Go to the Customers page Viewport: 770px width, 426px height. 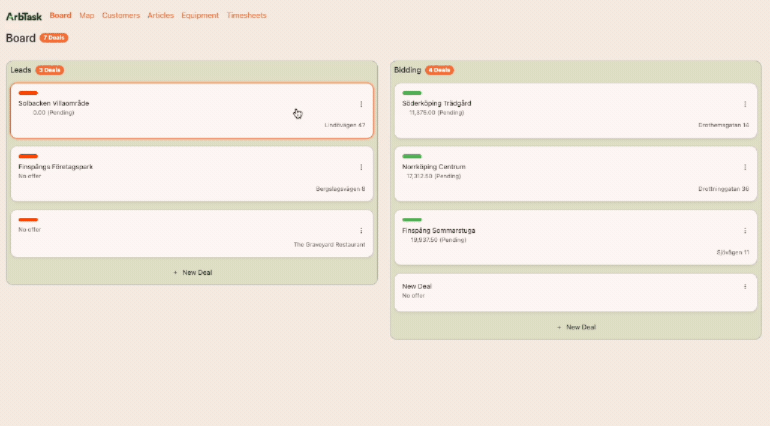click(121, 15)
